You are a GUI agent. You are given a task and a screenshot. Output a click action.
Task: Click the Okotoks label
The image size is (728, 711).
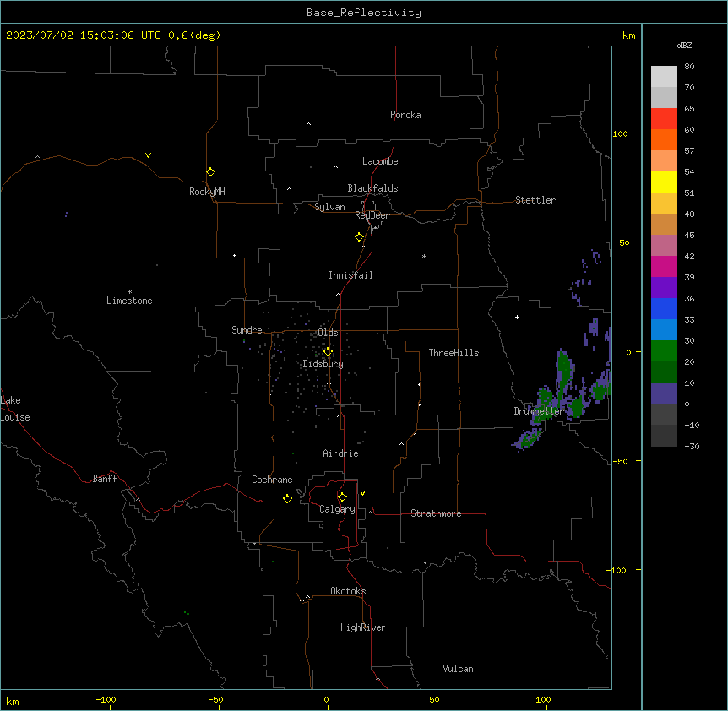(348, 591)
